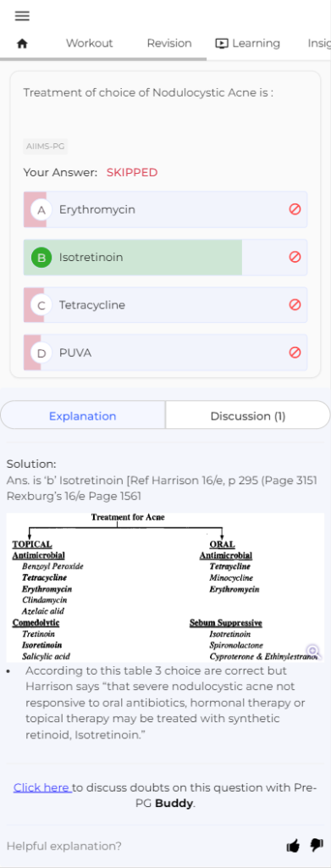Image resolution: width=331 pixels, height=868 pixels.
Task: Open the Treatment for Acne image
Action: (x=165, y=587)
